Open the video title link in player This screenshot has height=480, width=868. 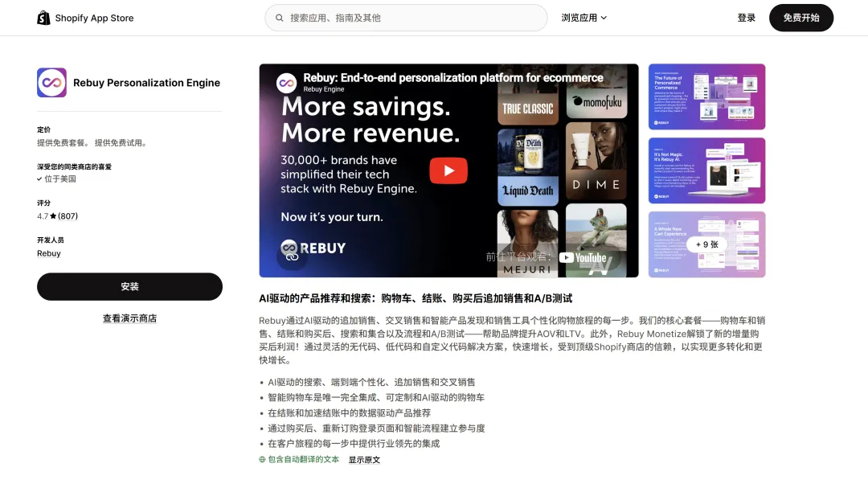[452, 77]
